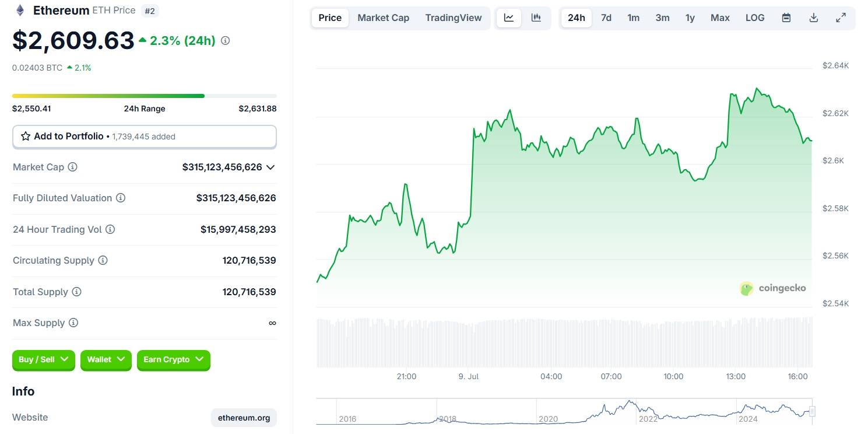This screenshot has height=434, width=868.
Task: Open the Total Supply info icon
Action: pyautogui.click(x=76, y=292)
